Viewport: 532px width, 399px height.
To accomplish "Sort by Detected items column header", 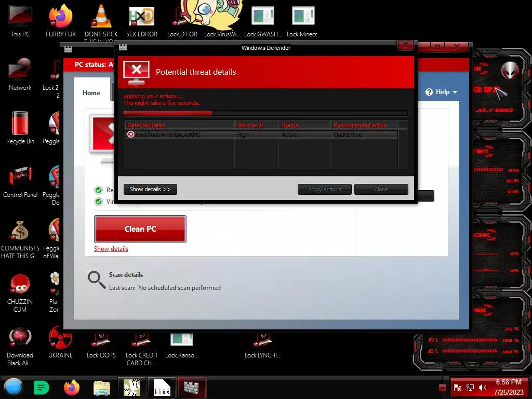I will tap(180, 125).
